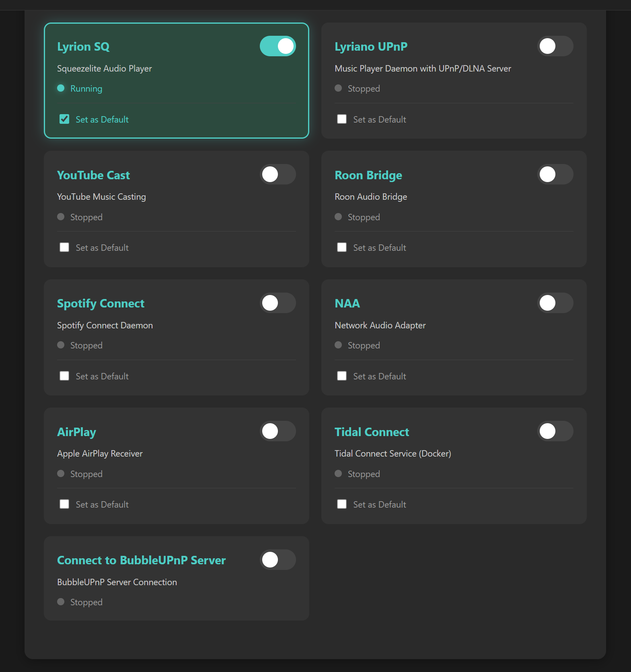Click Network Audio Adapter description
This screenshot has height=672, width=631.
click(x=380, y=326)
